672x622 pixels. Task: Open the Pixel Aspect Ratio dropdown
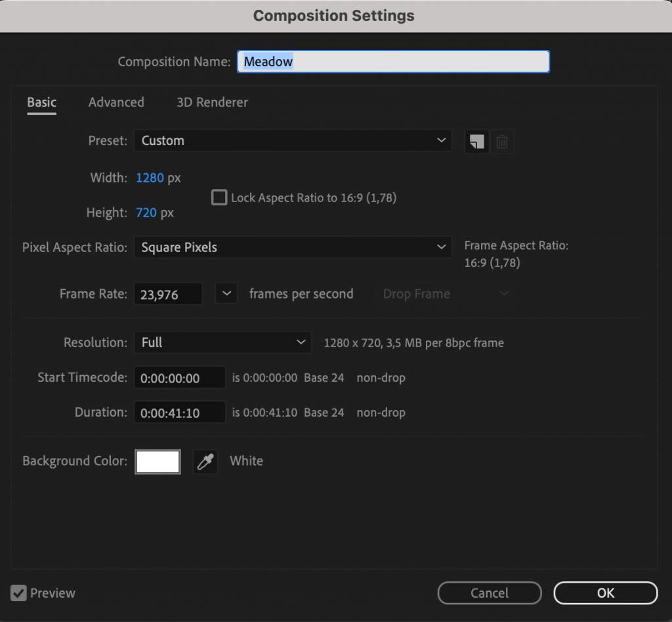[x=293, y=247]
